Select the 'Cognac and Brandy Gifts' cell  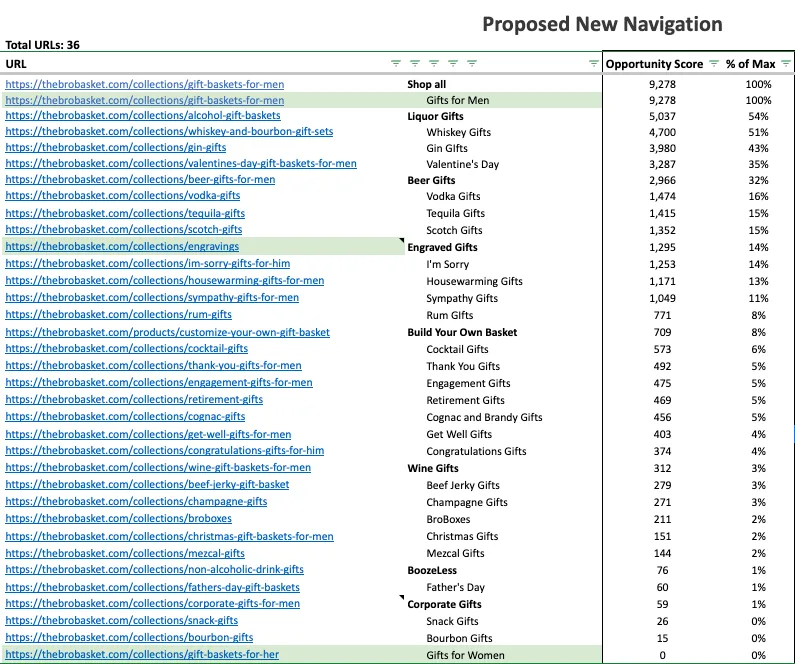484,417
